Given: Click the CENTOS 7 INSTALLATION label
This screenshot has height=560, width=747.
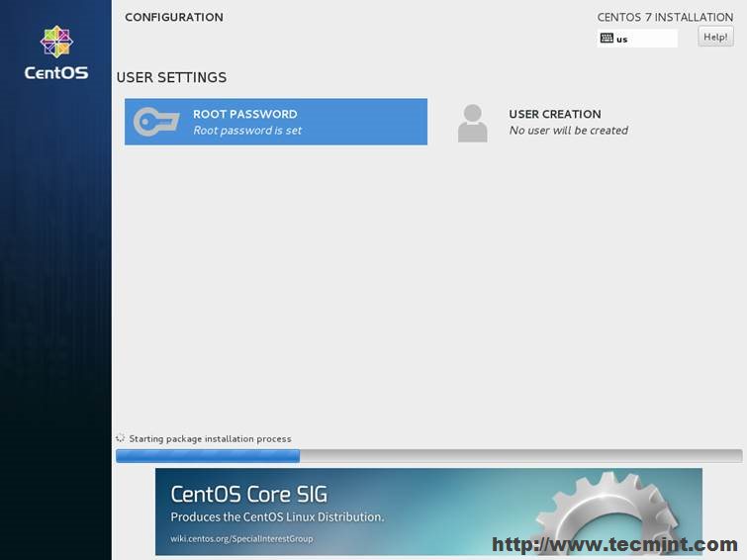Looking at the screenshot, I should [x=665, y=17].
